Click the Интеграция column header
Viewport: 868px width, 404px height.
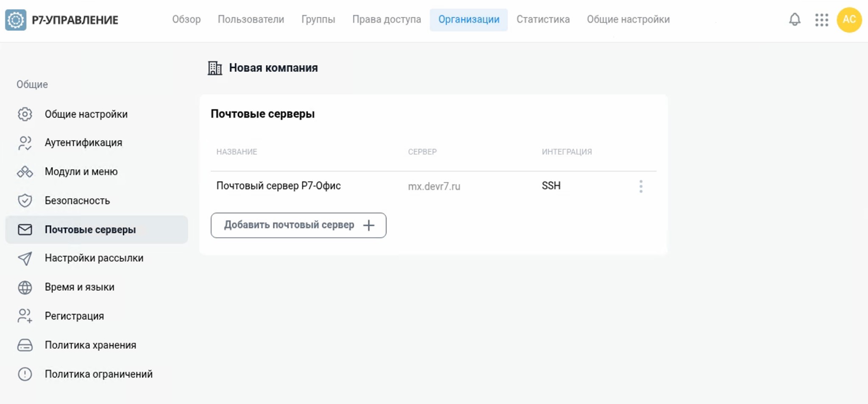tap(567, 152)
